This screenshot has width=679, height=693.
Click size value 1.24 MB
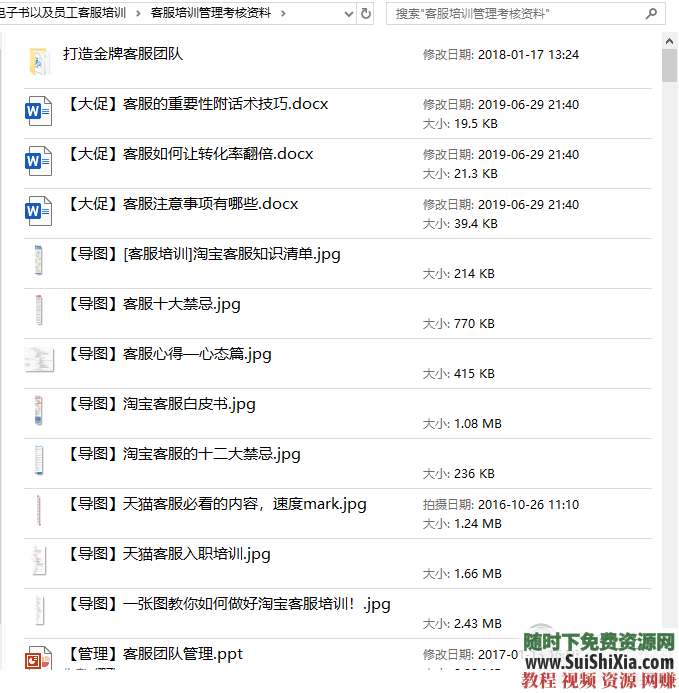tap(478, 524)
